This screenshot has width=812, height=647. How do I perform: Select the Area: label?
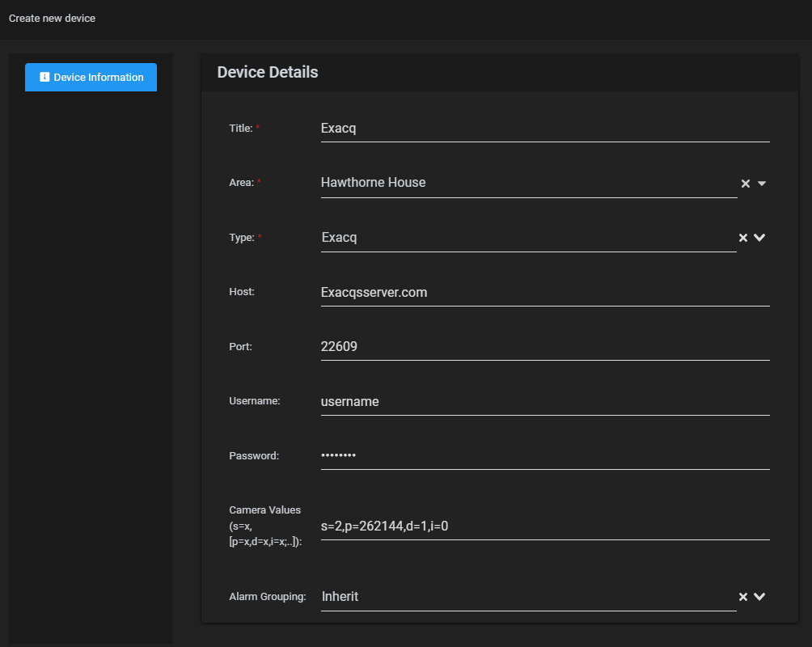(241, 182)
